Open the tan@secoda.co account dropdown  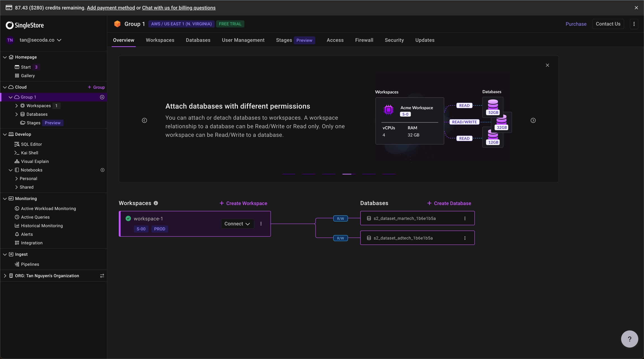click(41, 40)
